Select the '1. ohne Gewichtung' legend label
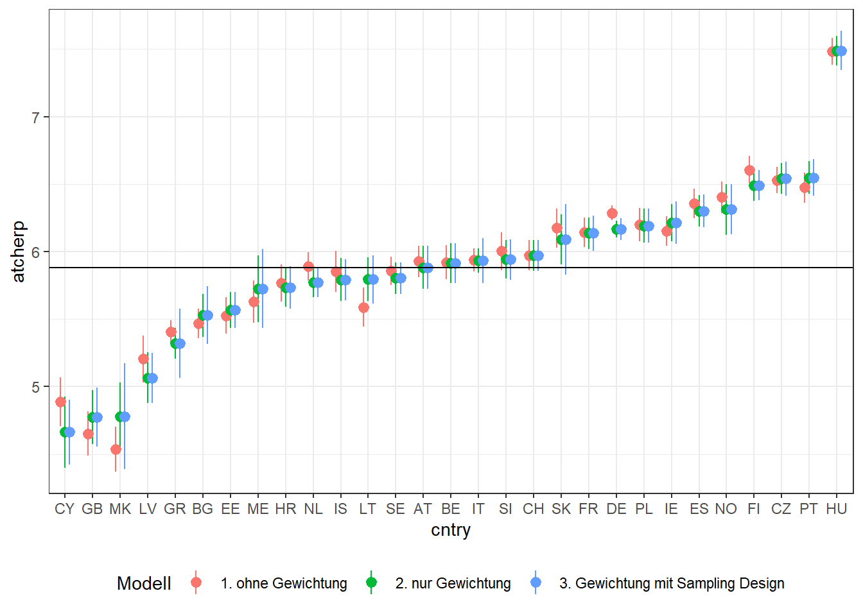Viewport: 863px width, 616px height. [x=283, y=583]
